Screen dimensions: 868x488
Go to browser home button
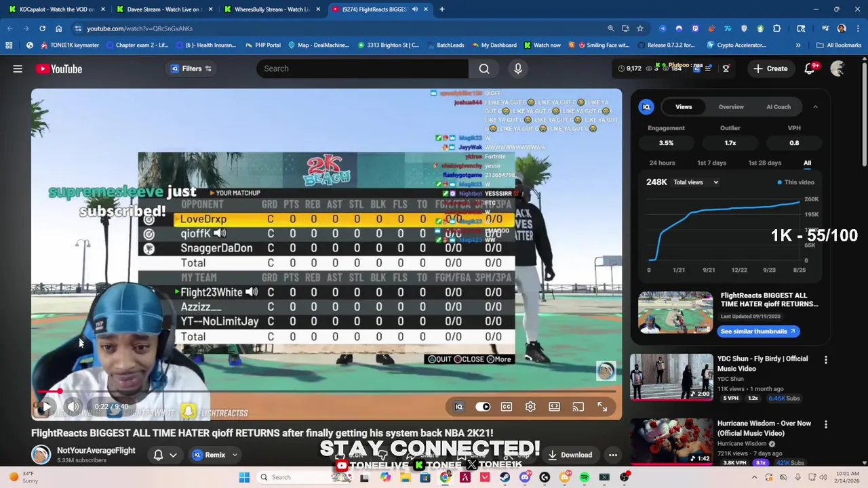(x=58, y=28)
